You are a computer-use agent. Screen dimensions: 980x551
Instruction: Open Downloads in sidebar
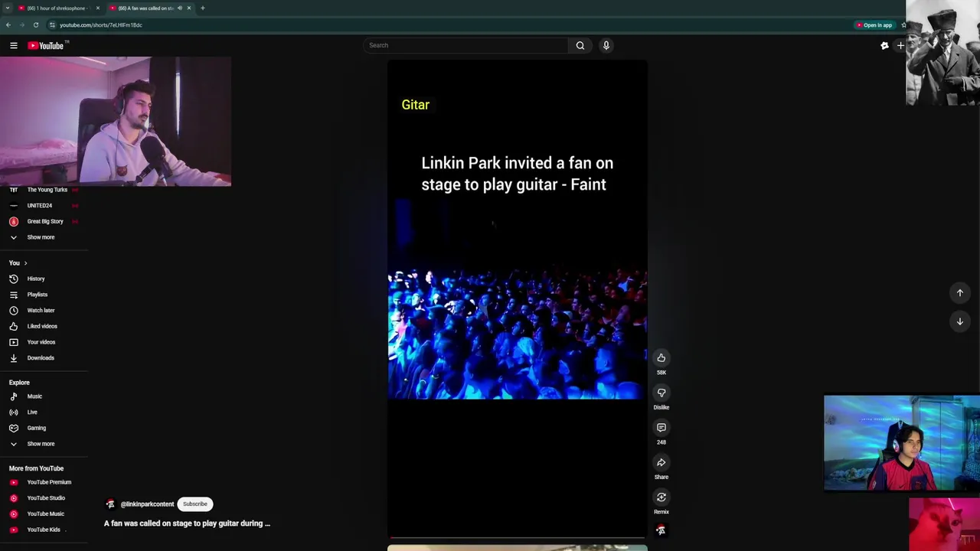click(x=44, y=358)
